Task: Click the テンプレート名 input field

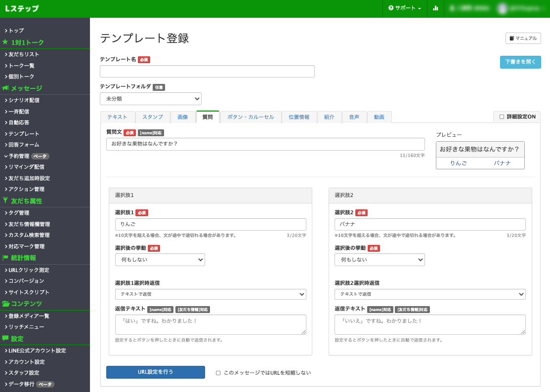Action: pyautogui.click(x=207, y=71)
